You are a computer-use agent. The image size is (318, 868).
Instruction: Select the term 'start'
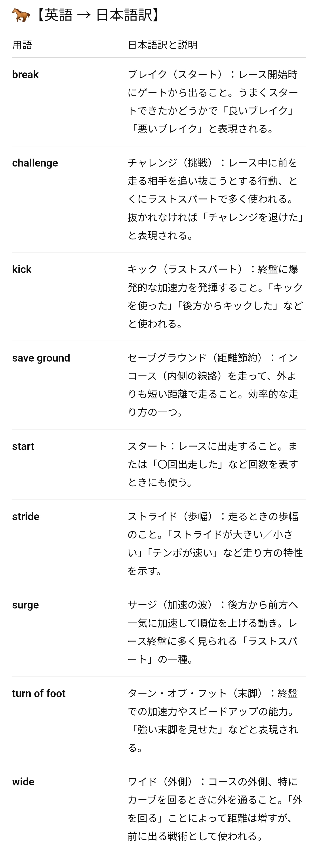[23, 446]
